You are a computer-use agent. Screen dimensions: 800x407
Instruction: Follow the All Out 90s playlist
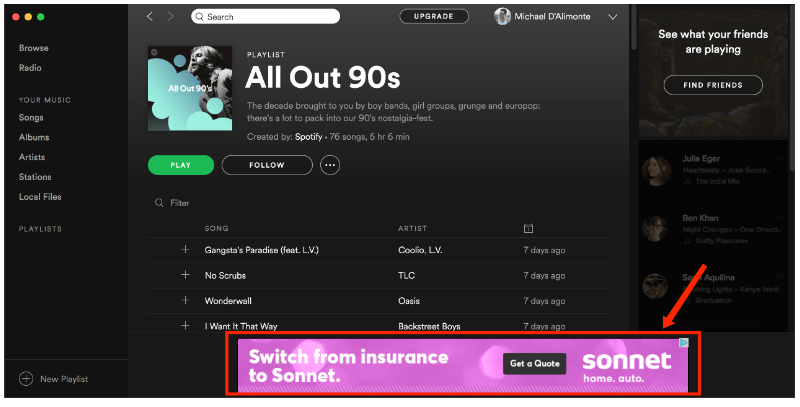(x=267, y=165)
